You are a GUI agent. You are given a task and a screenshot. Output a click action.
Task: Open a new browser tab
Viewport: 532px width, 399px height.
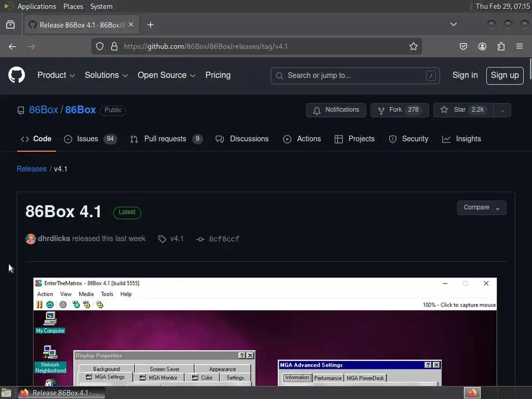click(150, 25)
